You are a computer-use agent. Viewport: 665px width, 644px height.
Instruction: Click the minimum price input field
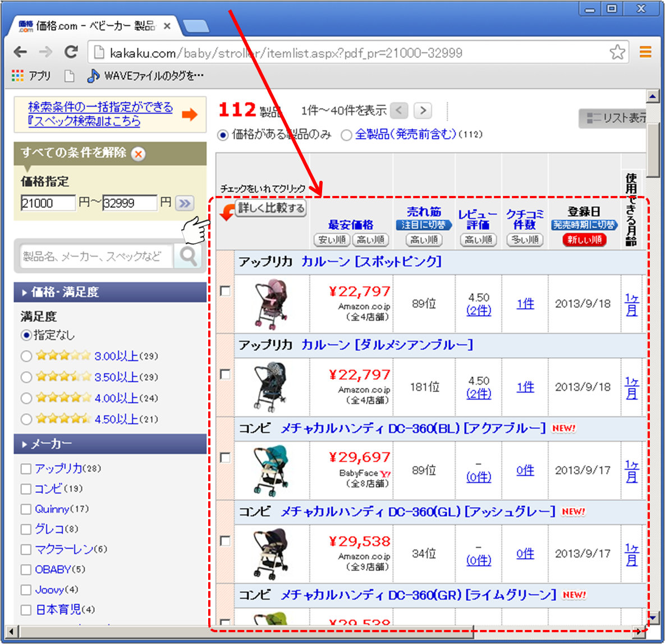48,203
